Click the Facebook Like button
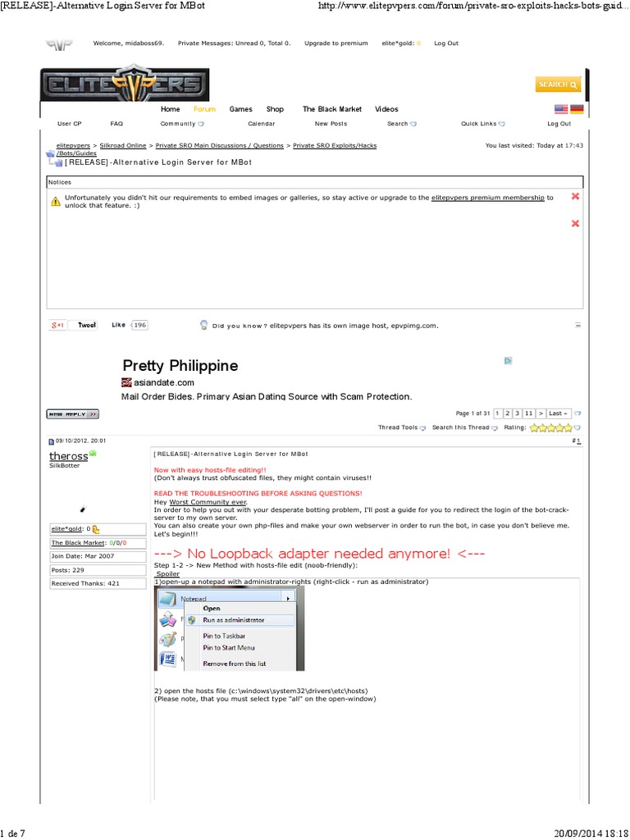The image size is (630, 840). pos(118,325)
